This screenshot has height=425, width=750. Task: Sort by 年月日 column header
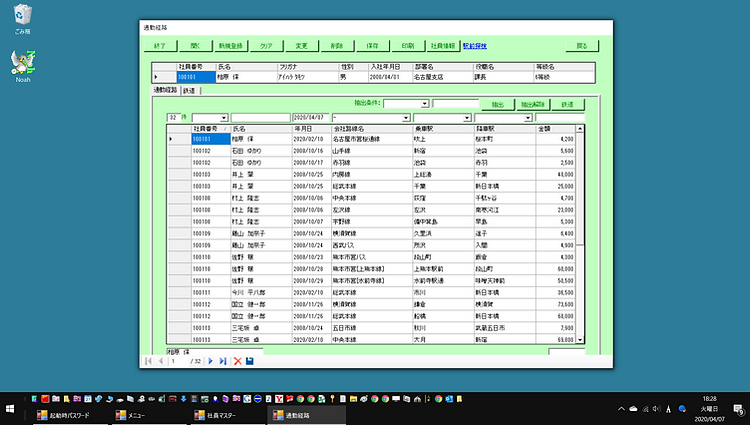[x=311, y=129]
